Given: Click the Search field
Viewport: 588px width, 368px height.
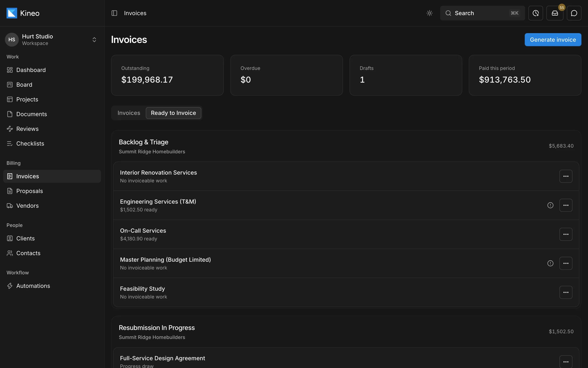Looking at the screenshot, I should 482,13.
